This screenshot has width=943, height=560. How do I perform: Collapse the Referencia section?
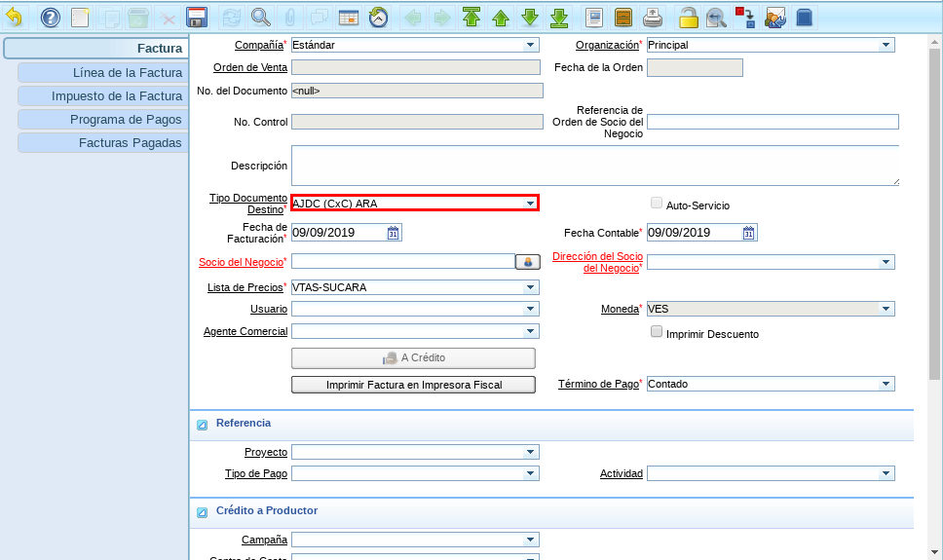pos(202,425)
